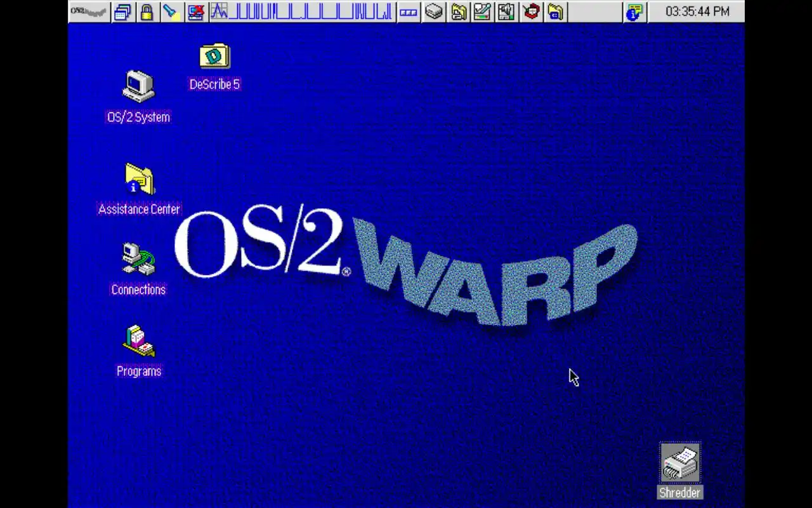Click the tray icon left of the red cube
The width and height of the screenshot is (812, 508).
[506, 11]
